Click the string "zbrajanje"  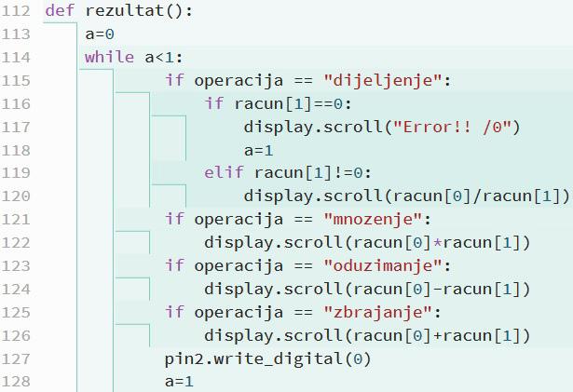coord(378,313)
